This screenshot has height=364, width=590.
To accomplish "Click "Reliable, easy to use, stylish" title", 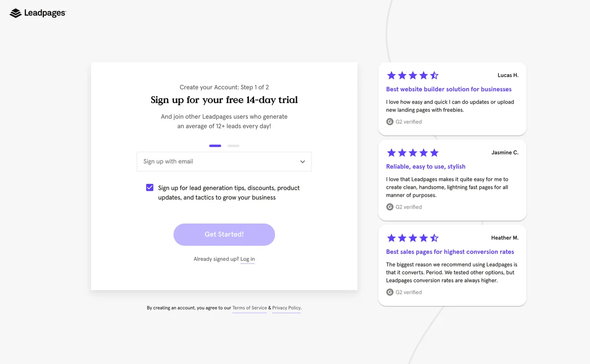I will [x=425, y=167].
